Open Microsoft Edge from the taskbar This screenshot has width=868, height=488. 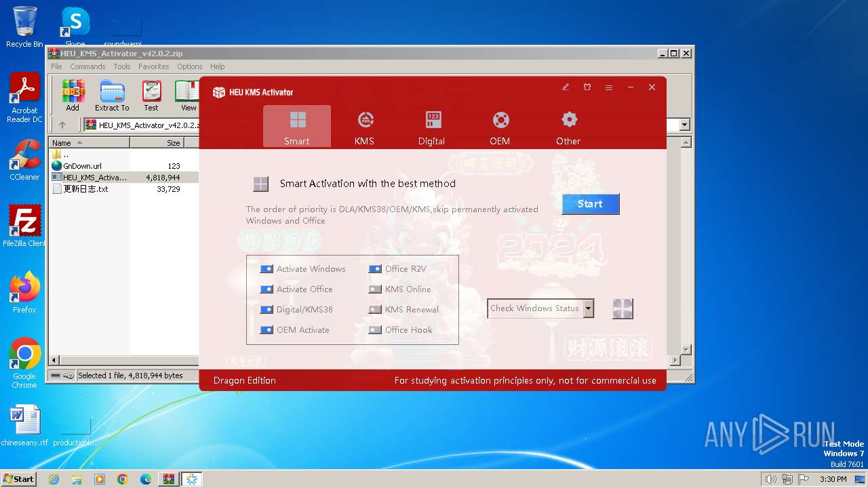pyautogui.click(x=146, y=479)
